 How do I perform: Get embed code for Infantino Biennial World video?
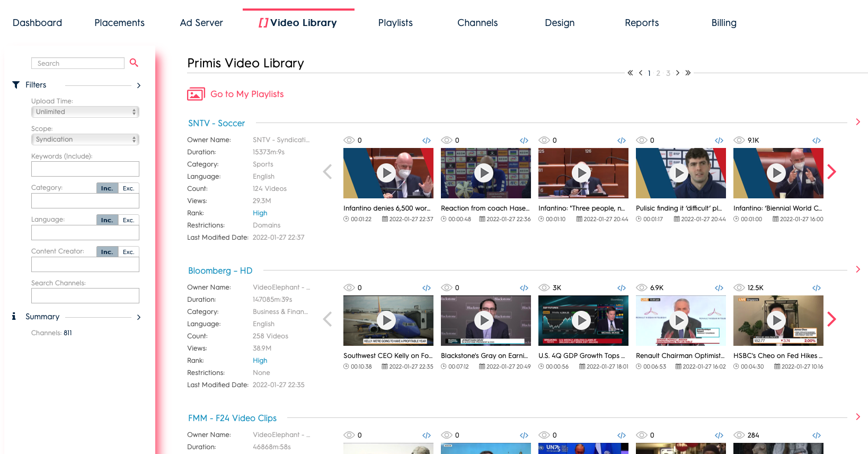[x=817, y=141]
